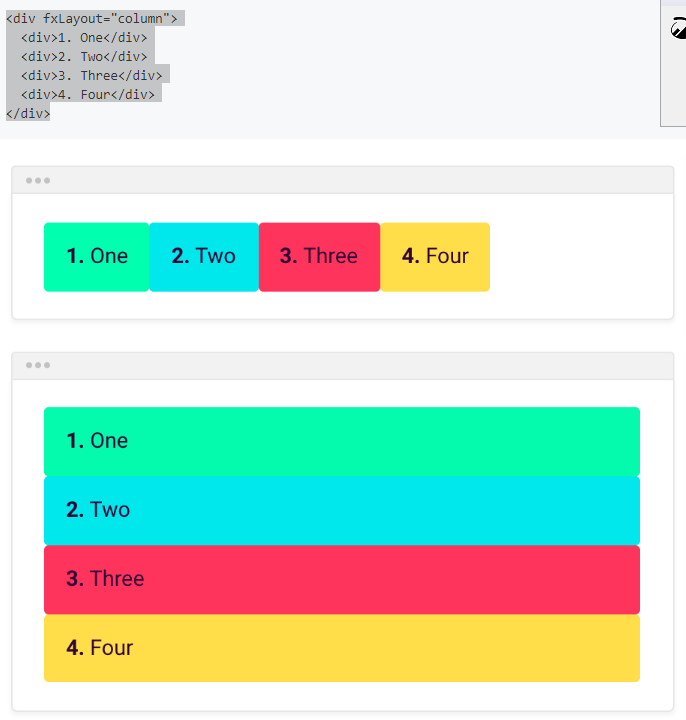Screen dimensions: 686x720
Task: Click the wide cyan '2. Two' bar in column layout
Action: 342,511
